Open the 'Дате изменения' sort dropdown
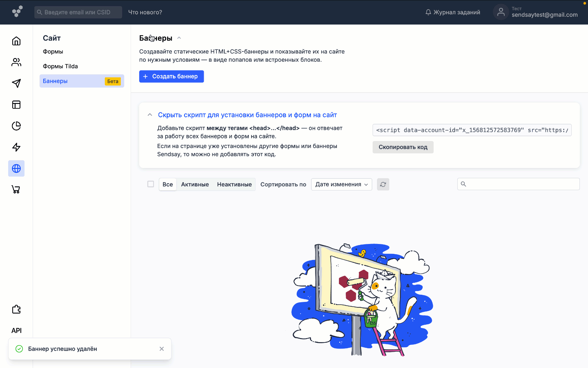The image size is (588, 368). [x=342, y=184]
